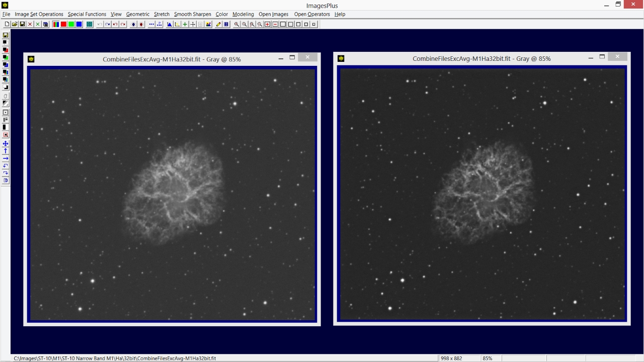Viewport: 644px width, 362px height.
Task: Click the black crosshair toolbar icon
Action: click(193, 24)
